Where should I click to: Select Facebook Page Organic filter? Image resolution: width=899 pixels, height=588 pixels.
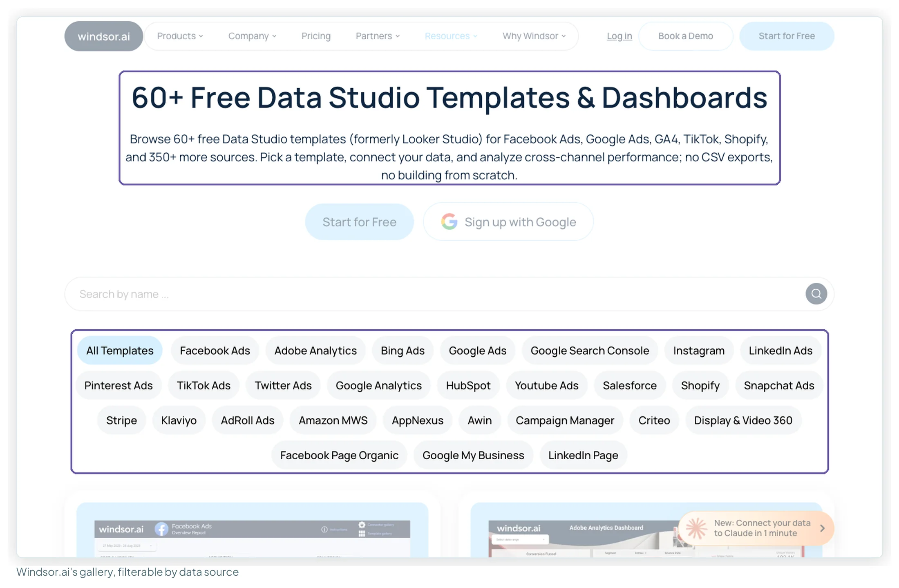(339, 455)
